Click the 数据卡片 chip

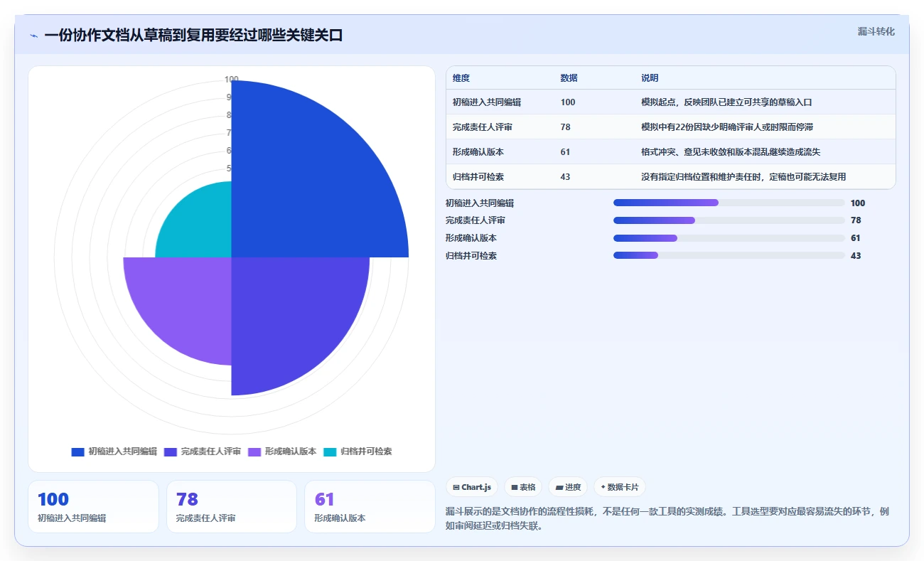[620, 487]
